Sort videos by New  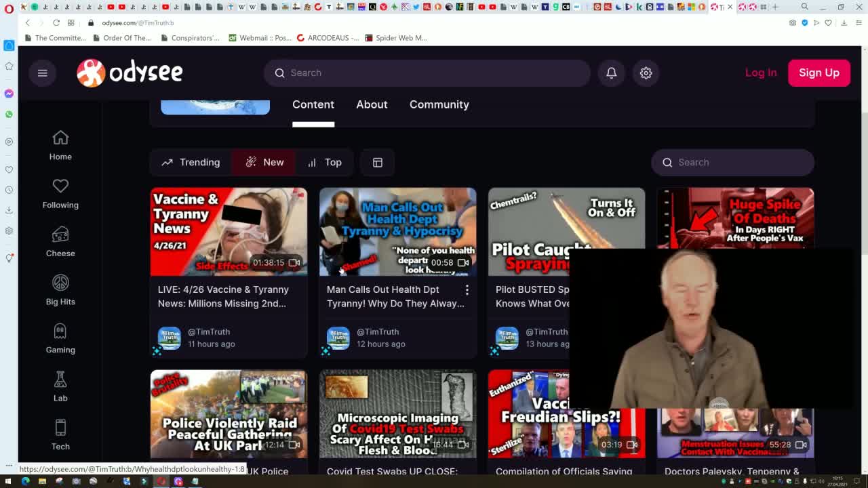click(264, 162)
